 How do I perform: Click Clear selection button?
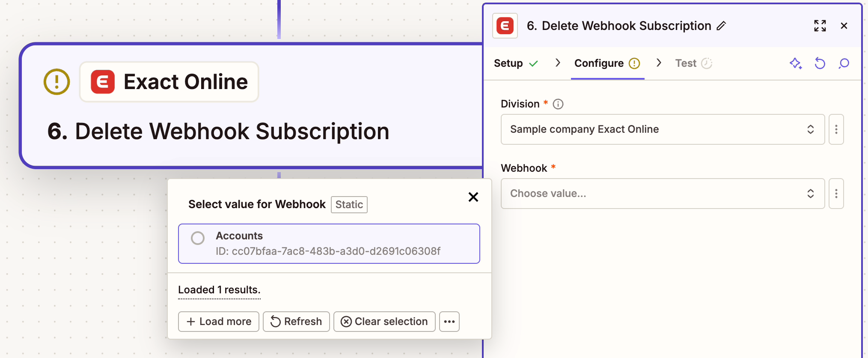pyautogui.click(x=384, y=322)
